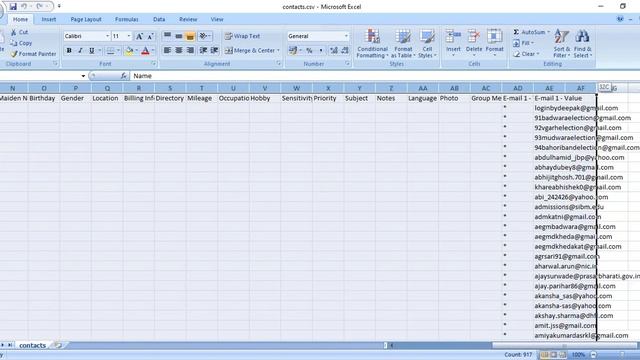Open the Calibri font name dropdown
640x360 pixels.
tap(107, 36)
